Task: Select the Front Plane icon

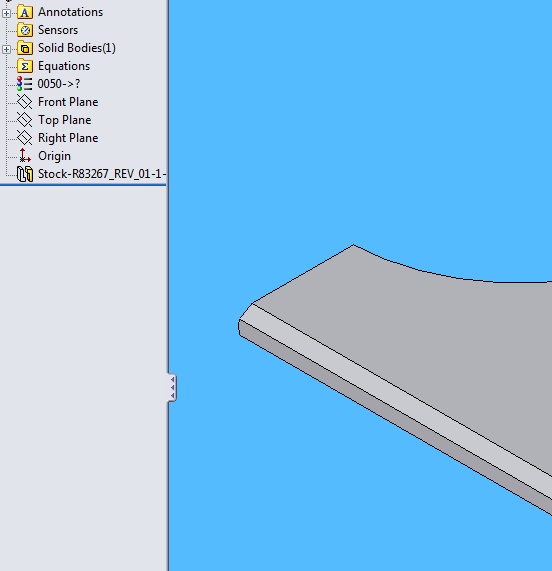Action: tap(25, 102)
